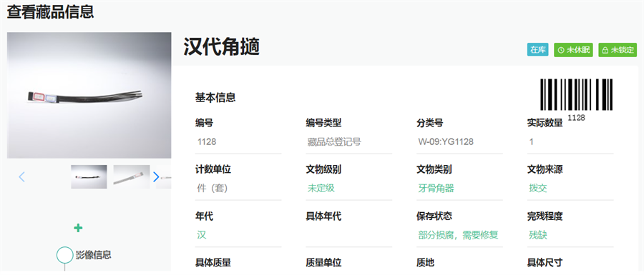This screenshot has height=275, width=644.
Task: Click the 影像信息 label
Action: (94, 255)
